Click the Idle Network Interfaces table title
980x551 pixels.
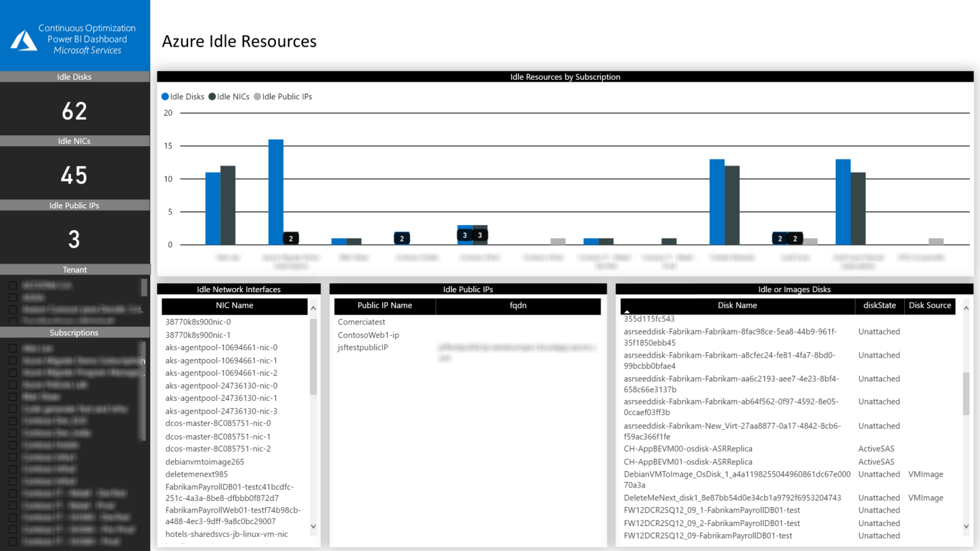(x=239, y=289)
